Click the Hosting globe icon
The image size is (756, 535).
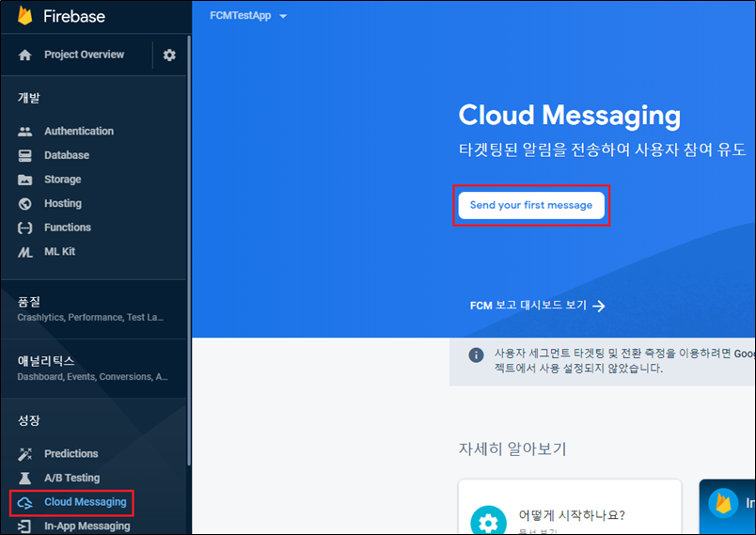point(25,204)
